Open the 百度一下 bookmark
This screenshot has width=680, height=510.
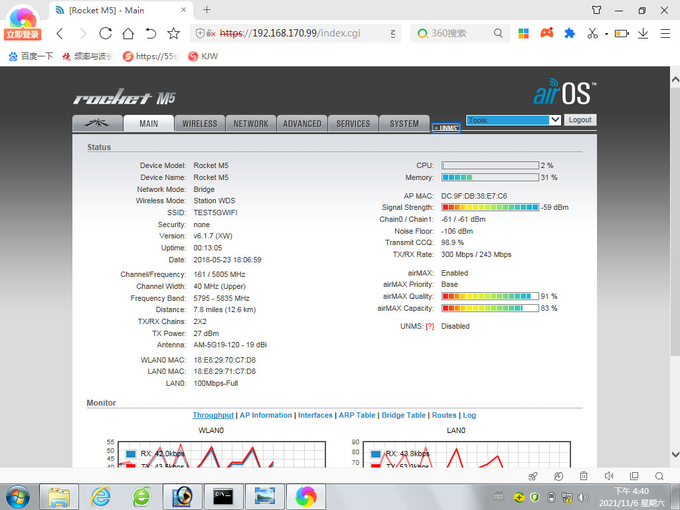[x=31, y=56]
